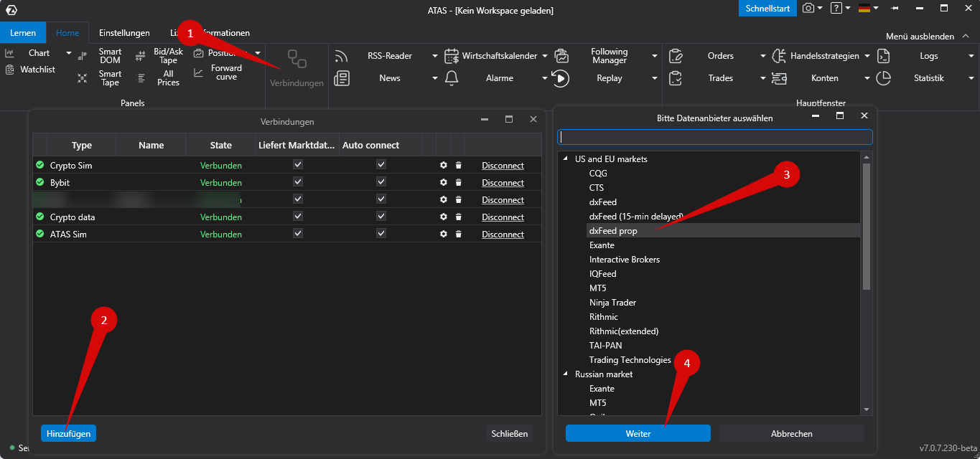Viewport: 980px width, 459px height.
Task: Click the screenshot camera icon in title bar
Action: [808, 8]
